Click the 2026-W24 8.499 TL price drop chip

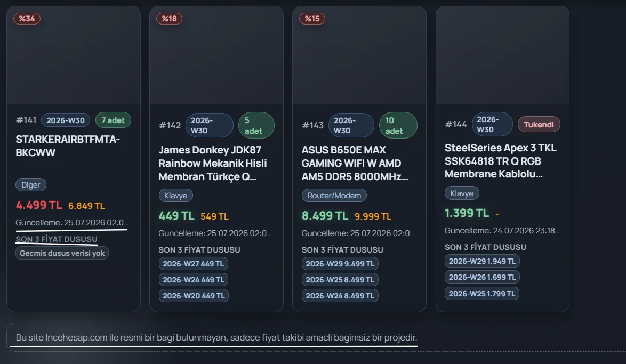click(340, 296)
